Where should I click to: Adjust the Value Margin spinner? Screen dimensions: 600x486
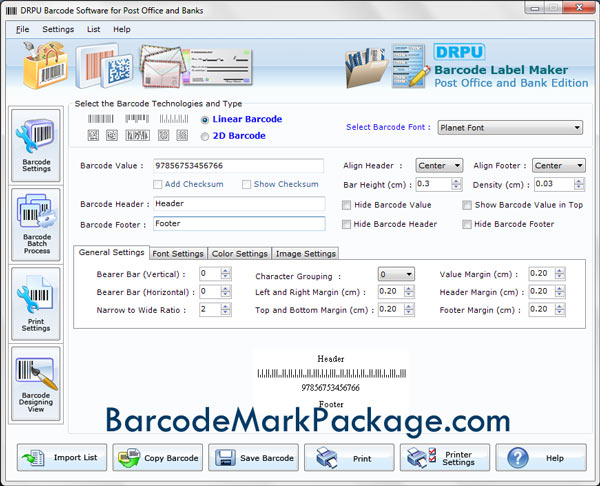[x=560, y=274]
